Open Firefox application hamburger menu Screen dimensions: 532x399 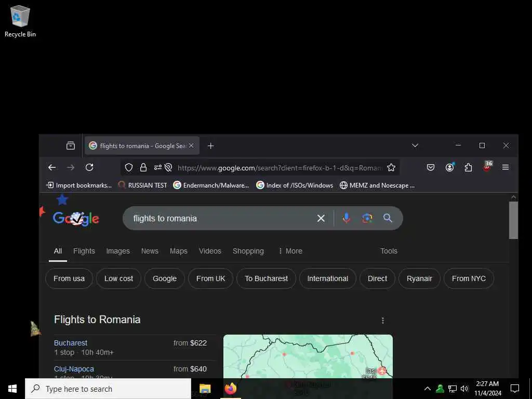505,167
